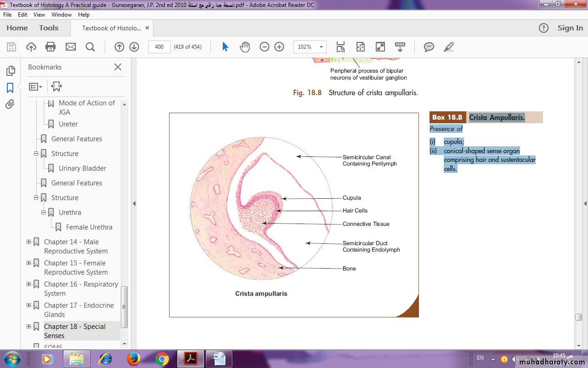The width and height of the screenshot is (588, 368).
Task: Expand the Chapter 14 bookmark
Action: (28, 241)
